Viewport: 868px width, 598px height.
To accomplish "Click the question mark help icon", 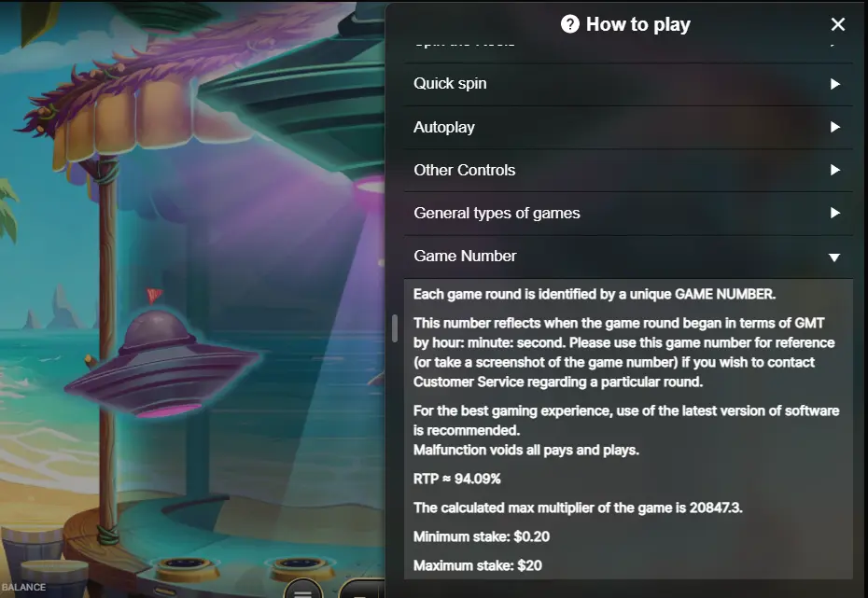I will [x=569, y=23].
